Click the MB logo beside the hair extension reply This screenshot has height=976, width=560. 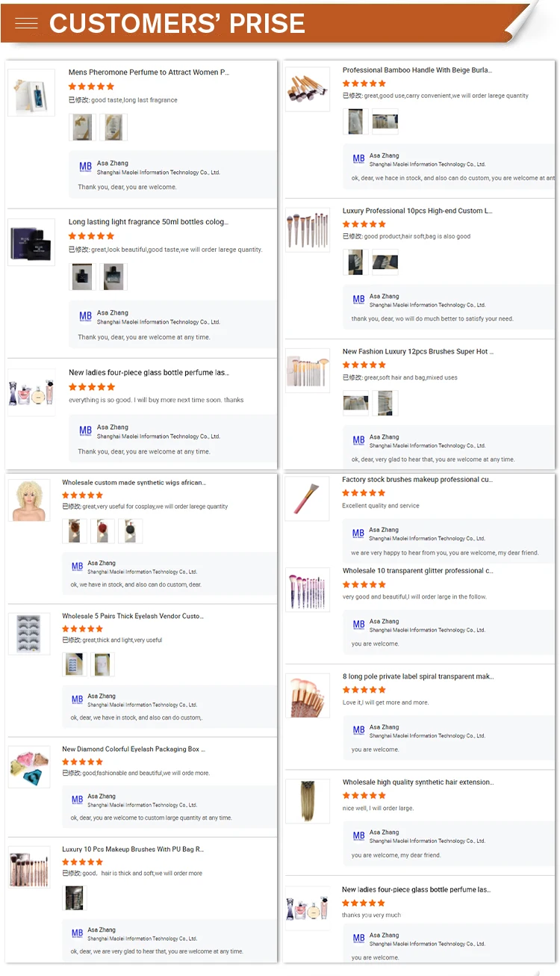pyautogui.click(x=359, y=836)
